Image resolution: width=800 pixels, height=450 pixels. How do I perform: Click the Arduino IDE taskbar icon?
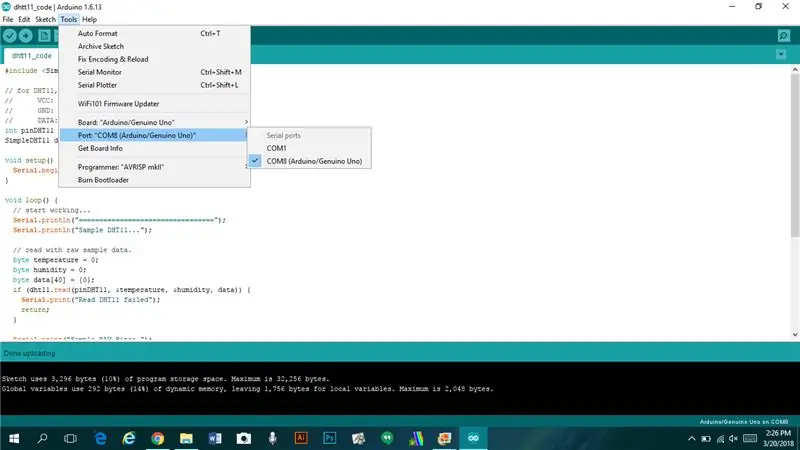pyautogui.click(x=473, y=438)
